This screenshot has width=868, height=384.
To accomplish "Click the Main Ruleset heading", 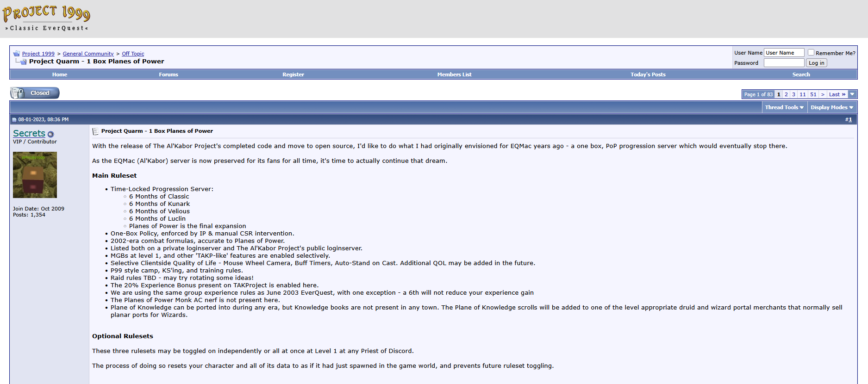I will (114, 176).
